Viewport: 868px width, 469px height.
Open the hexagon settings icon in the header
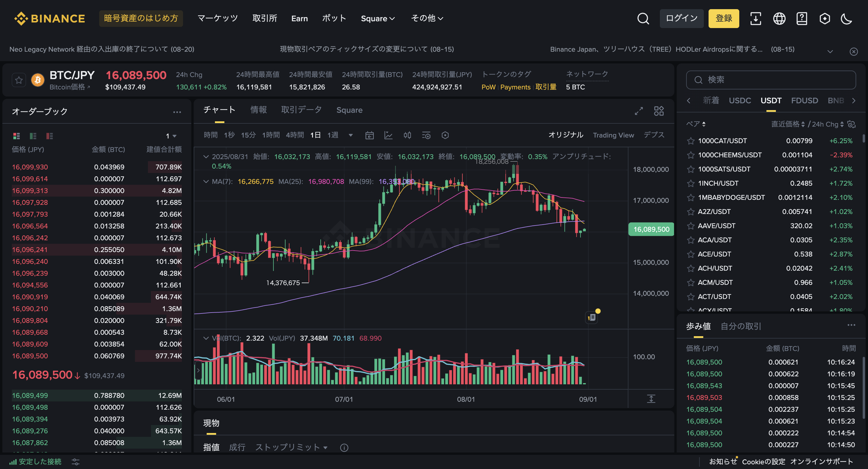[x=825, y=19]
